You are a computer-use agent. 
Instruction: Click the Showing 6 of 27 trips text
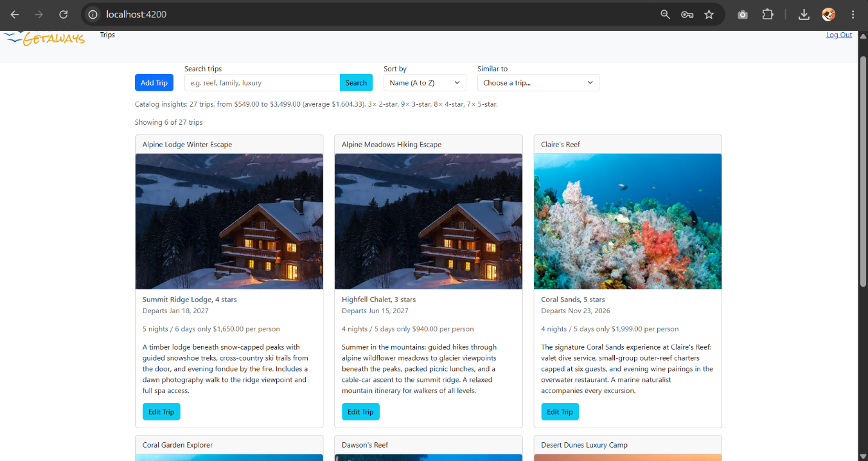(168, 122)
